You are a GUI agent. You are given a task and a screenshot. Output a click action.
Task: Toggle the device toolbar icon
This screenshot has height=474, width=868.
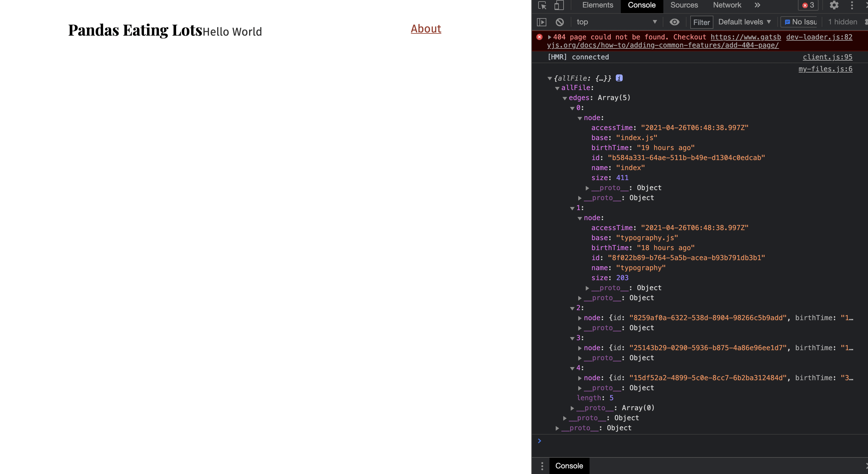point(559,5)
